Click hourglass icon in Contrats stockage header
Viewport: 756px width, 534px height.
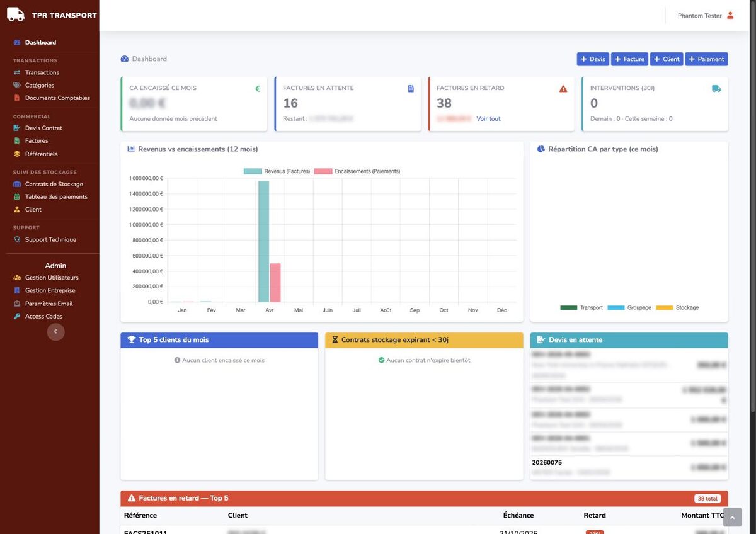point(335,339)
